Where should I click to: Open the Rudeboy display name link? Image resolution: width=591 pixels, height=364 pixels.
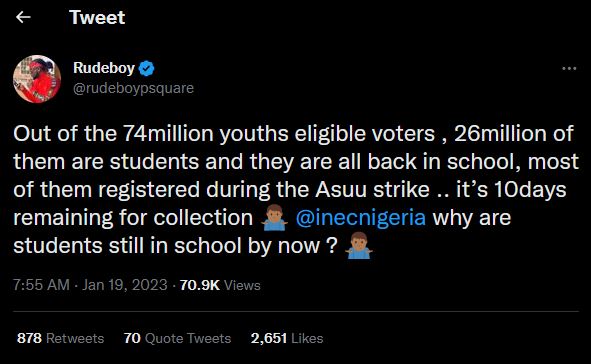point(104,68)
